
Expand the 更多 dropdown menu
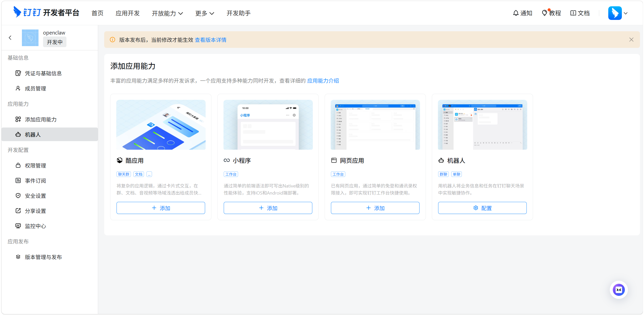pyautogui.click(x=205, y=13)
